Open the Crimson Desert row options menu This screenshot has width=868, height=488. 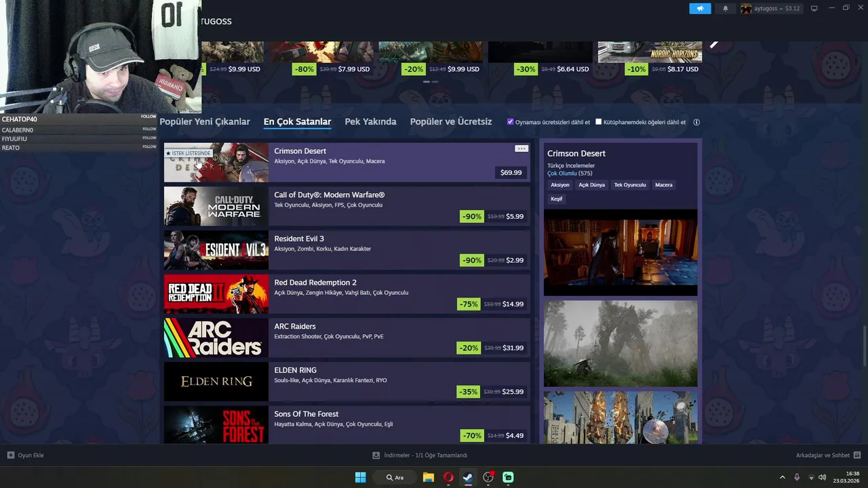pyautogui.click(x=521, y=148)
